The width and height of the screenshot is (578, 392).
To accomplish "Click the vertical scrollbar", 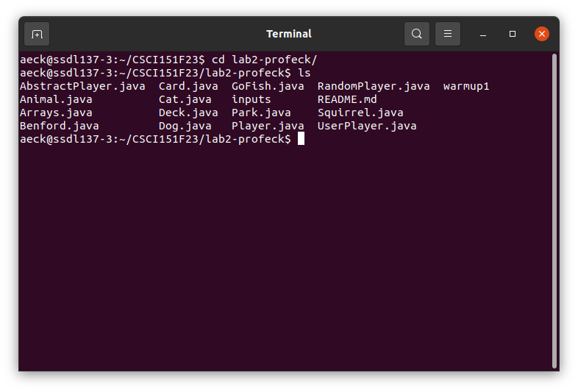I will pyautogui.click(x=554, y=211).
